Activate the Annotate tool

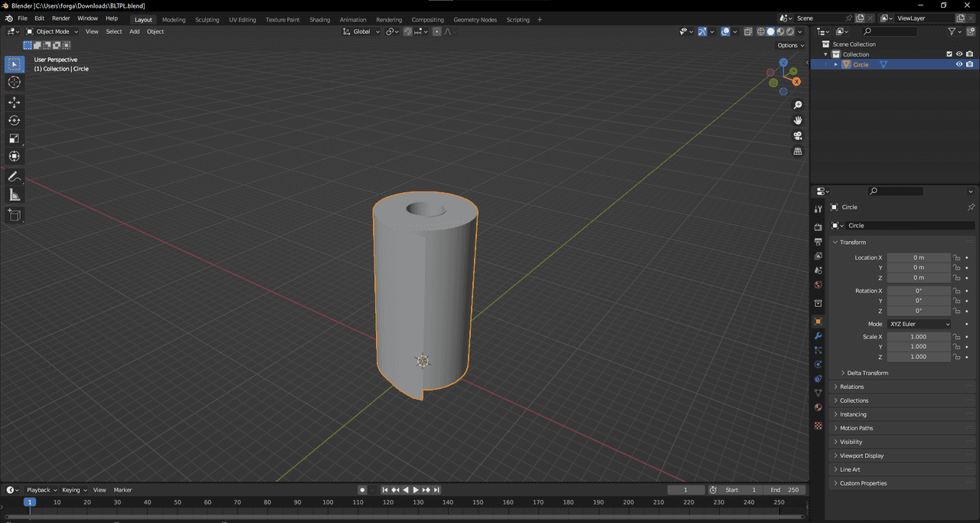click(14, 177)
